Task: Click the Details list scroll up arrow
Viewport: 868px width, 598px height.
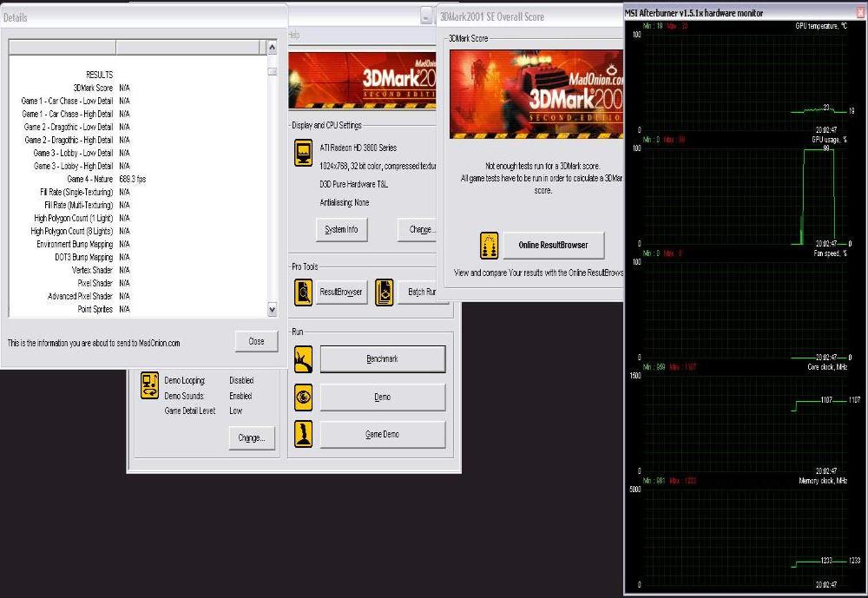Action: (x=272, y=47)
